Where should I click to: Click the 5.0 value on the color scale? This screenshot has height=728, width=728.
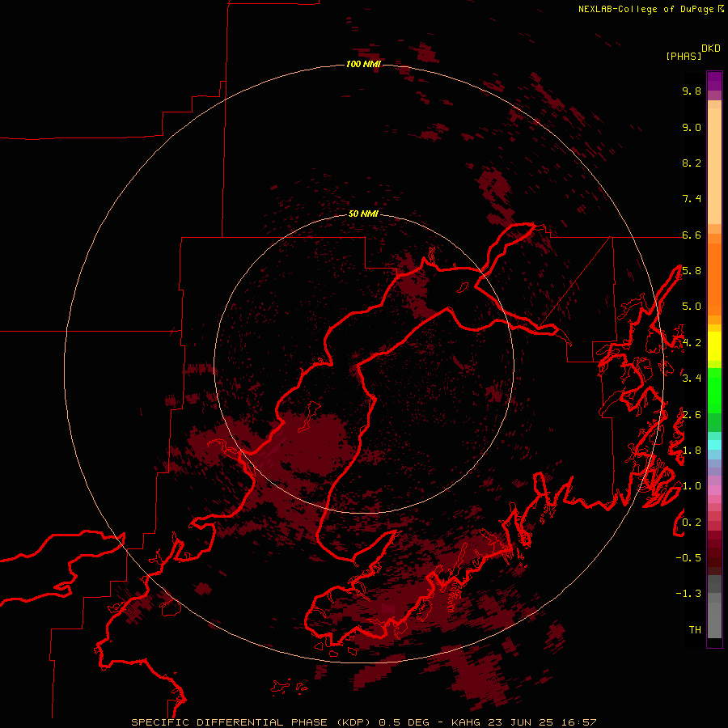692,307
